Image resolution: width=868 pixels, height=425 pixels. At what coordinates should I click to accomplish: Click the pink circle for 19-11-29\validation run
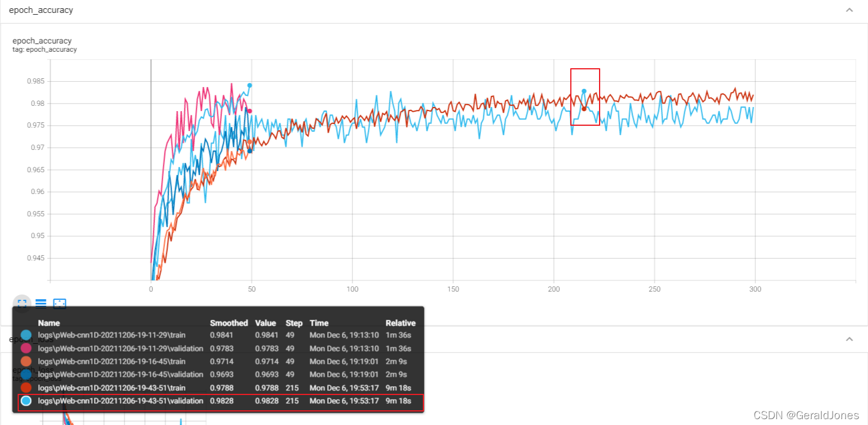pos(26,348)
